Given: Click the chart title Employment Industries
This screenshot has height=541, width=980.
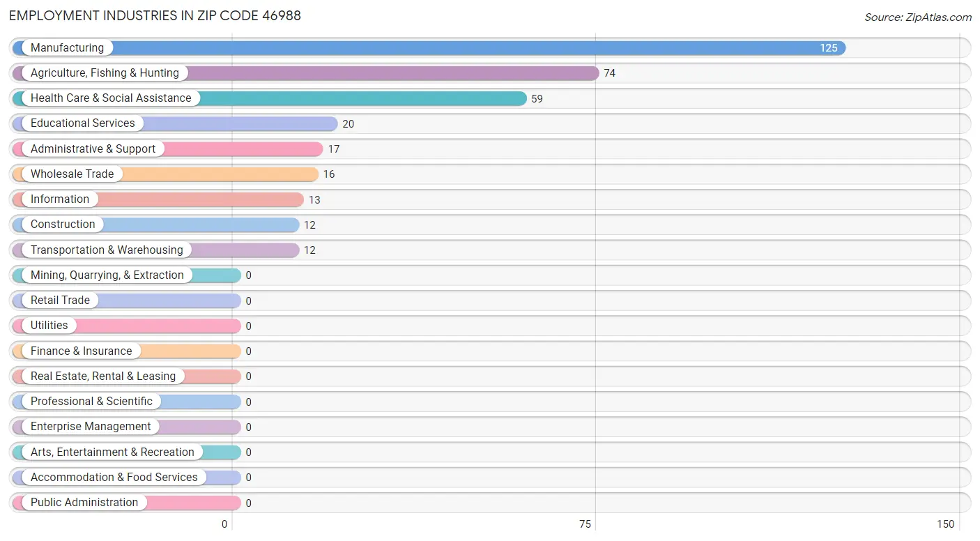Looking at the screenshot, I should click(155, 15).
